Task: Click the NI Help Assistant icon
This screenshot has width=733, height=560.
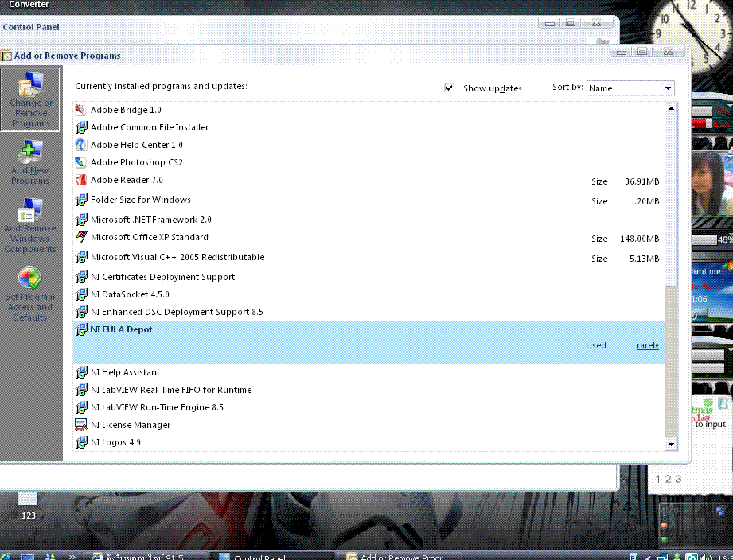Action: coord(81,372)
